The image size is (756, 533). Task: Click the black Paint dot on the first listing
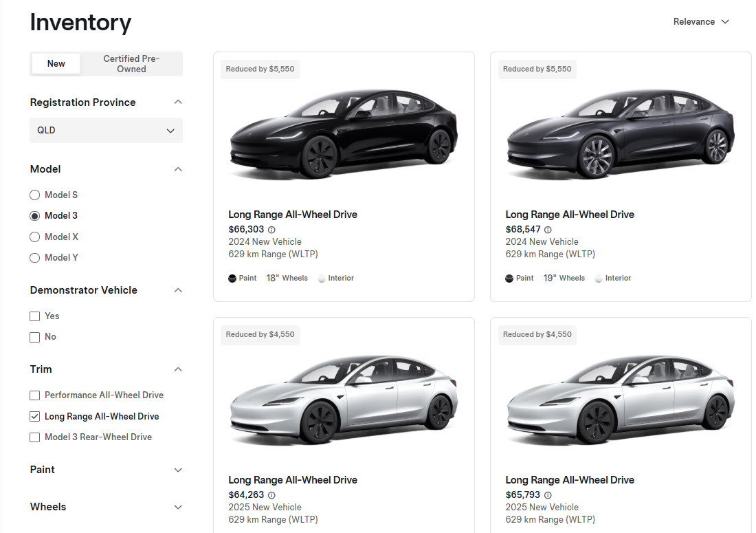coord(232,278)
